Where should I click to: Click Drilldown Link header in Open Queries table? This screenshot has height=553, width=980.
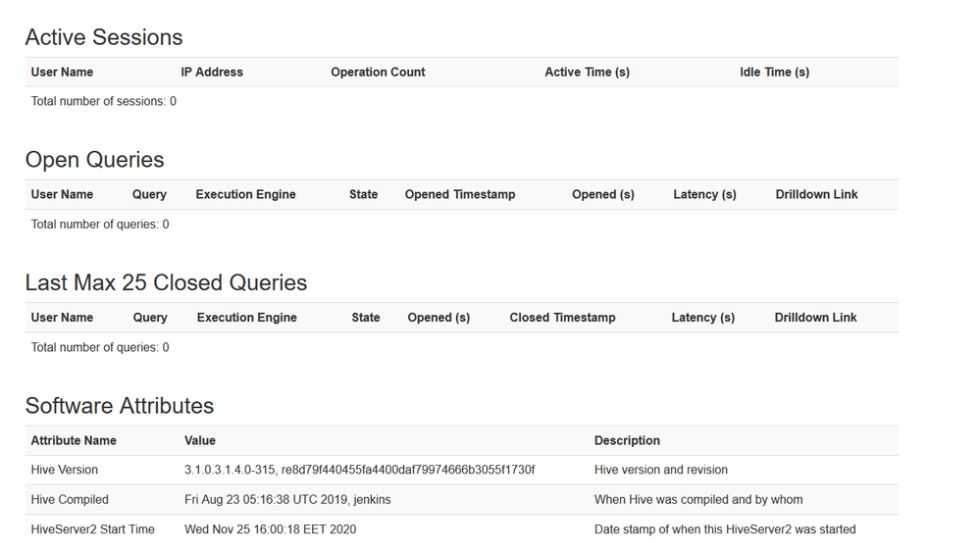point(816,194)
